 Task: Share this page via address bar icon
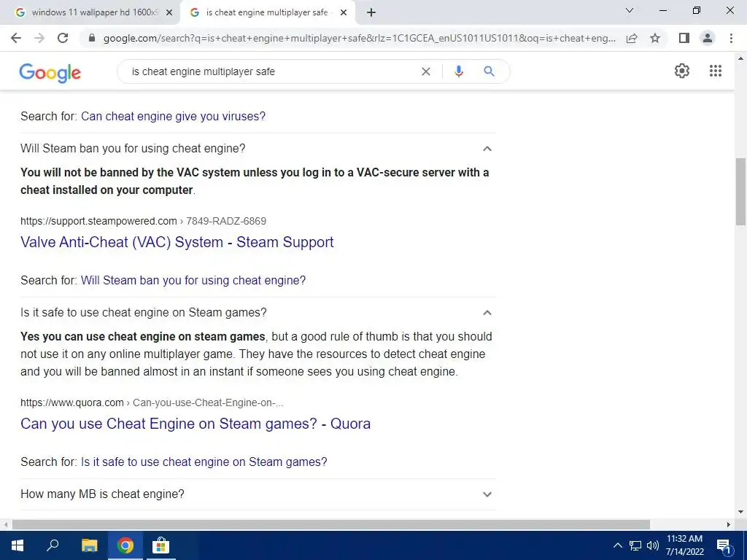coord(632,38)
